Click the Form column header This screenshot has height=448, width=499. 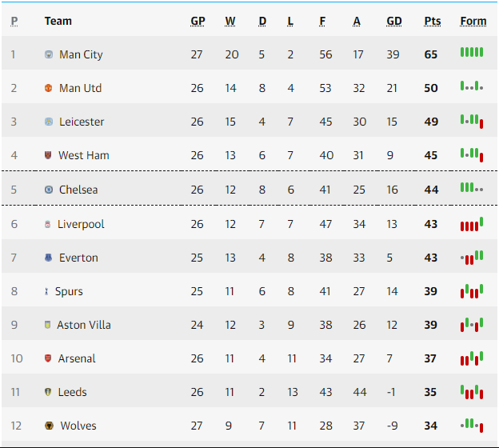click(x=473, y=22)
